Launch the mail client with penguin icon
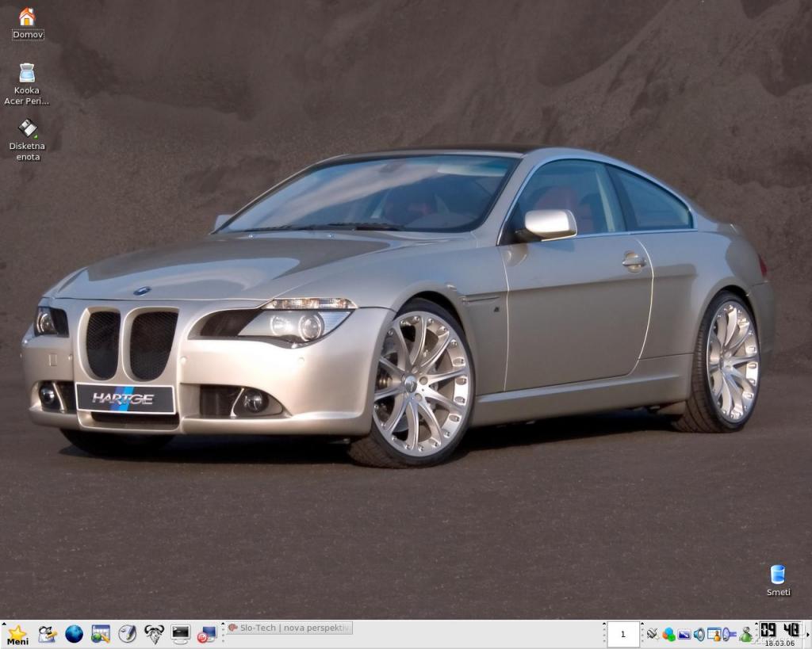 (47, 634)
